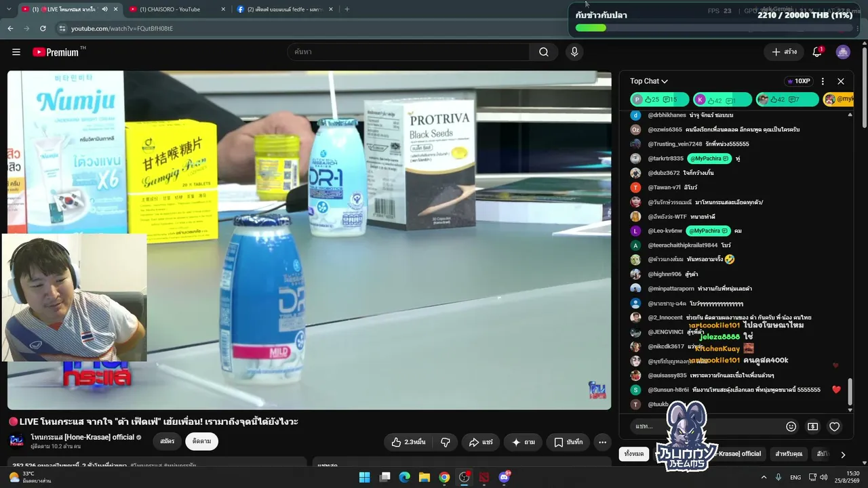Send a heart reaction in chat
The height and width of the screenshot is (488, 868).
point(835,426)
